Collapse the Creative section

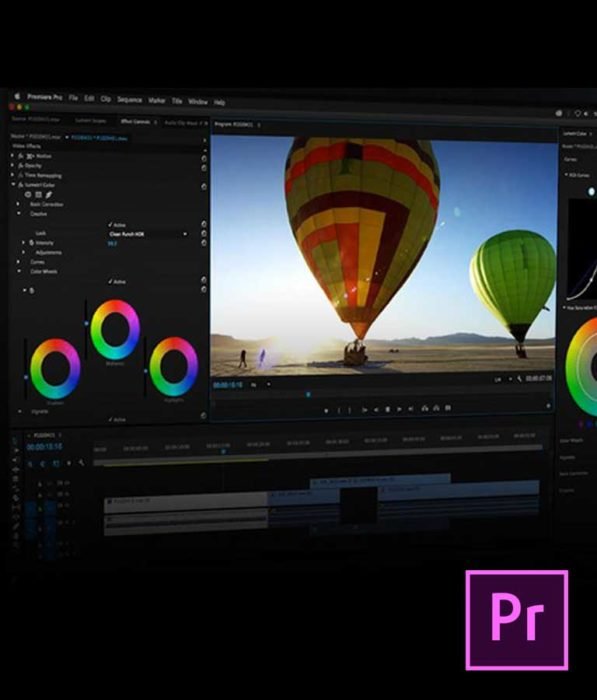click(x=19, y=214)
